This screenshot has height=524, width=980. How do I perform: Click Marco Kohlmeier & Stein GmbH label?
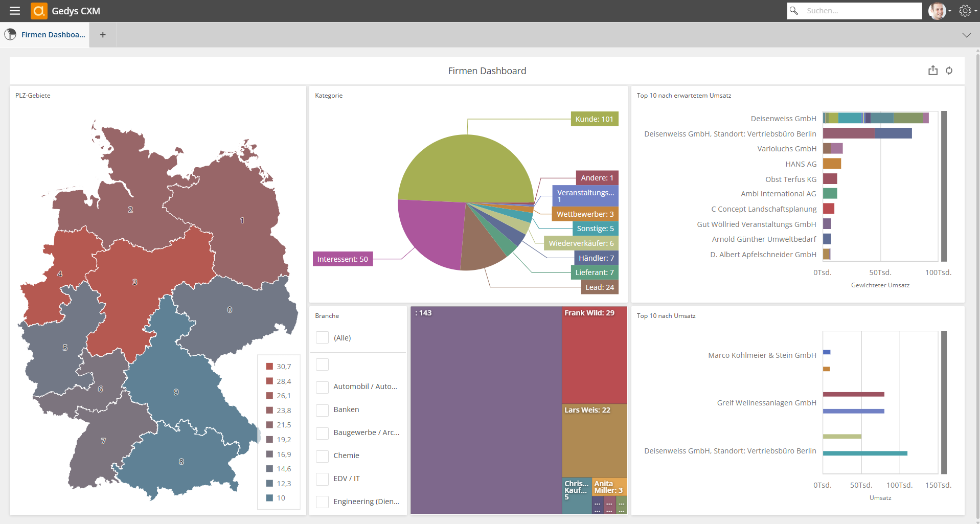(762, 355)
